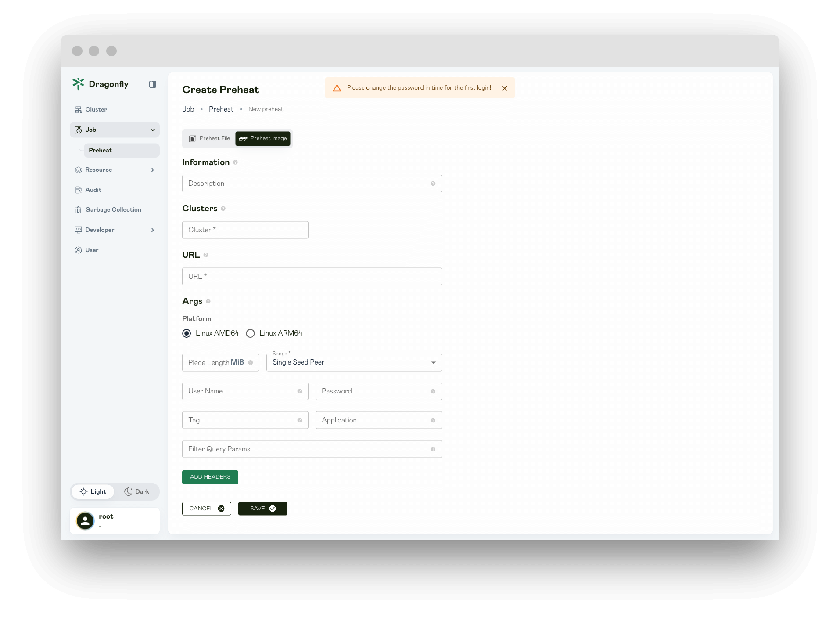Save the new preheat

(262, 509)
